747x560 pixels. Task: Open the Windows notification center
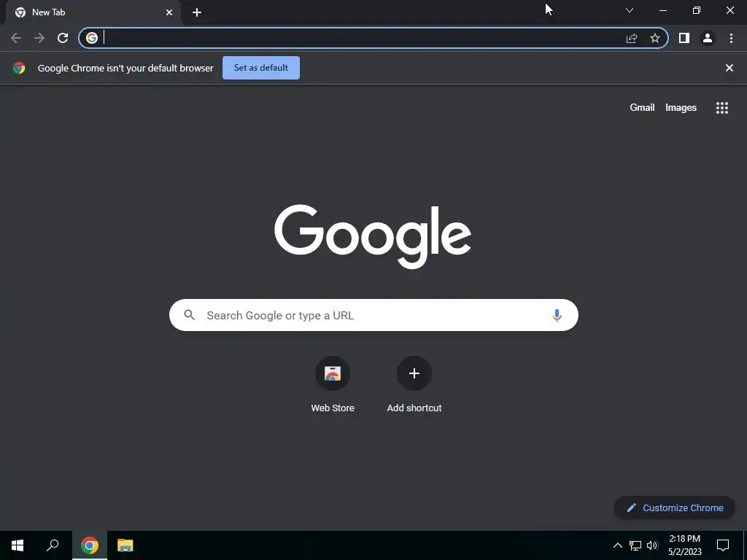click(x=723, y=545)
